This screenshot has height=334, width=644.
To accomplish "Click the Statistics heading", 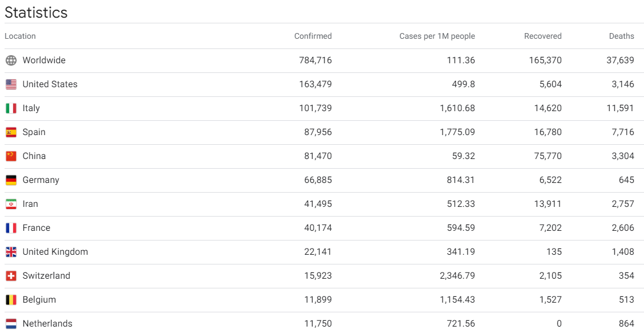I will 36,13.
